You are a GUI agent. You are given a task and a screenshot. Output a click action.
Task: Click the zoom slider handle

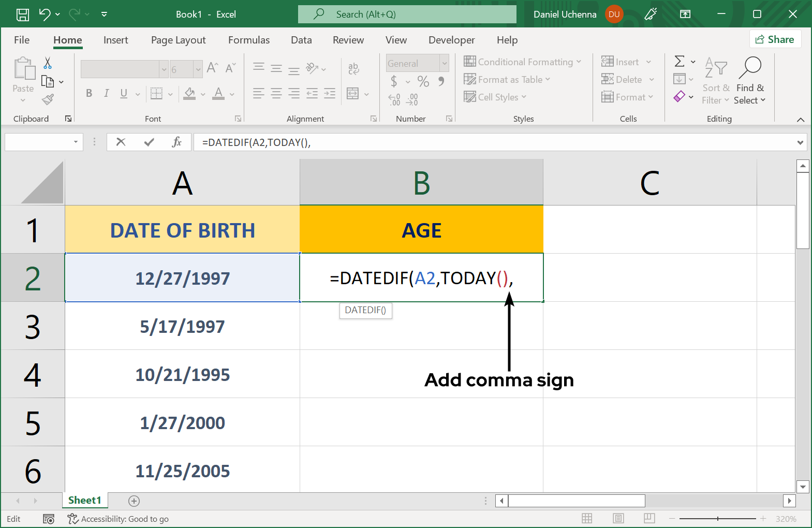click(x=718, y=519)
